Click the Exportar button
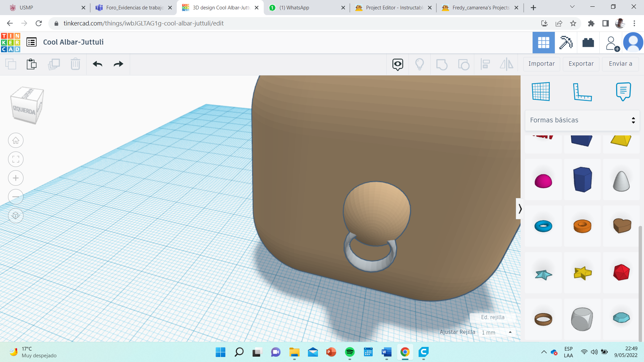Viewport: 644px width, 362px height. click(581, 64)
